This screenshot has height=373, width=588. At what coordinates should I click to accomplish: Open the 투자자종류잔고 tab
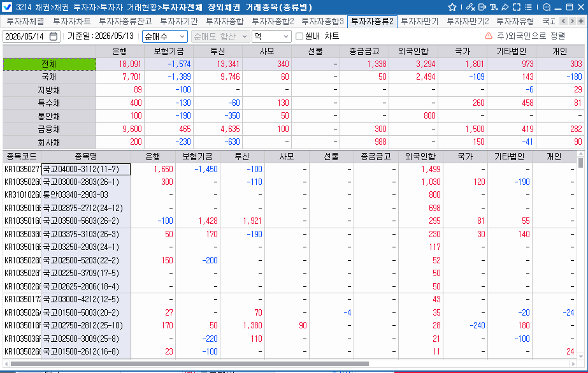[125, 22]
